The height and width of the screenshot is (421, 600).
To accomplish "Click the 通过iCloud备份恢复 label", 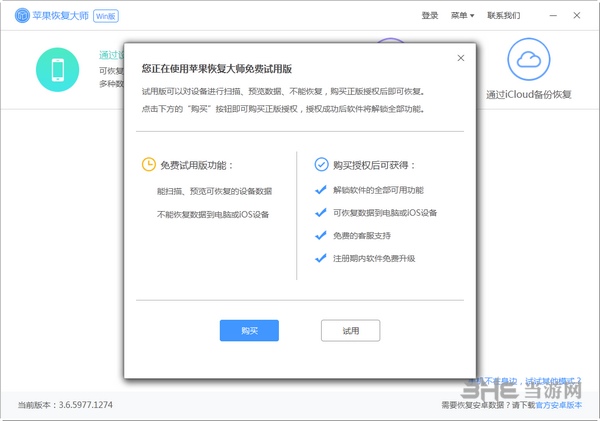I will (529, 95).
